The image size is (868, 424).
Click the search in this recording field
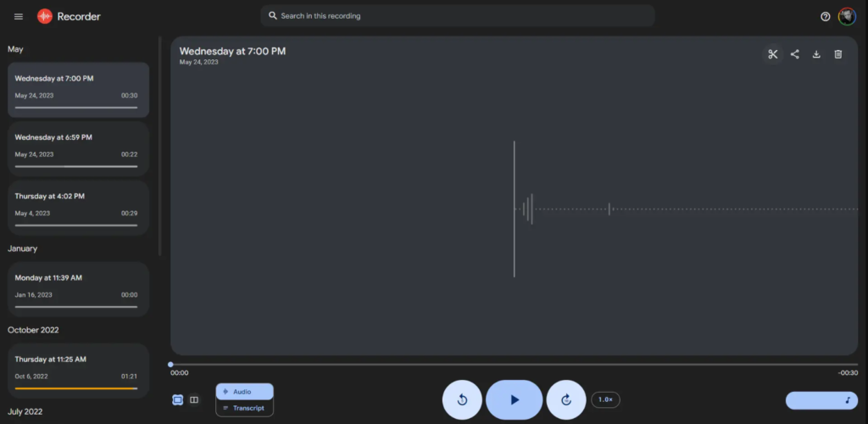(457, 16)
